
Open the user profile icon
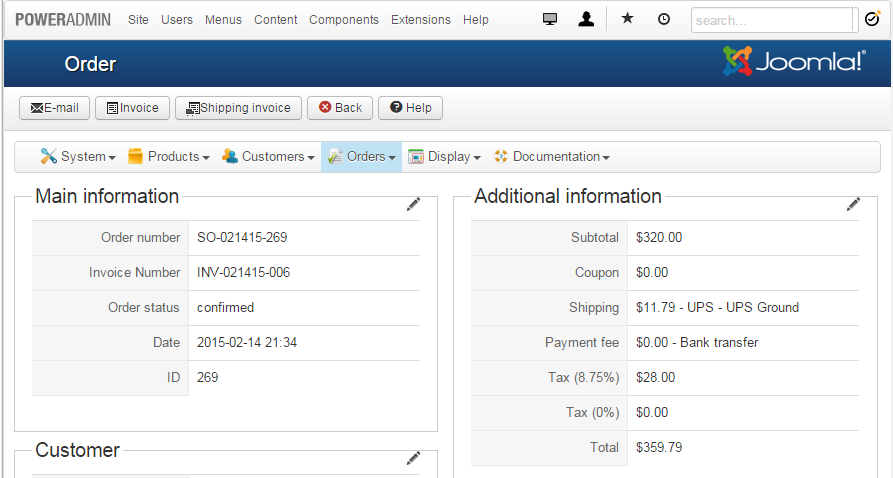tap(586, 19)
